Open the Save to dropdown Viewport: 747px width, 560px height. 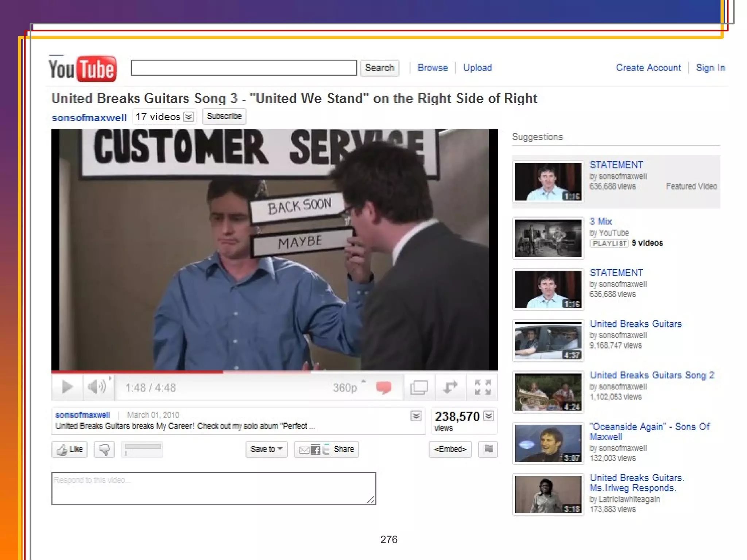(266, 449)
